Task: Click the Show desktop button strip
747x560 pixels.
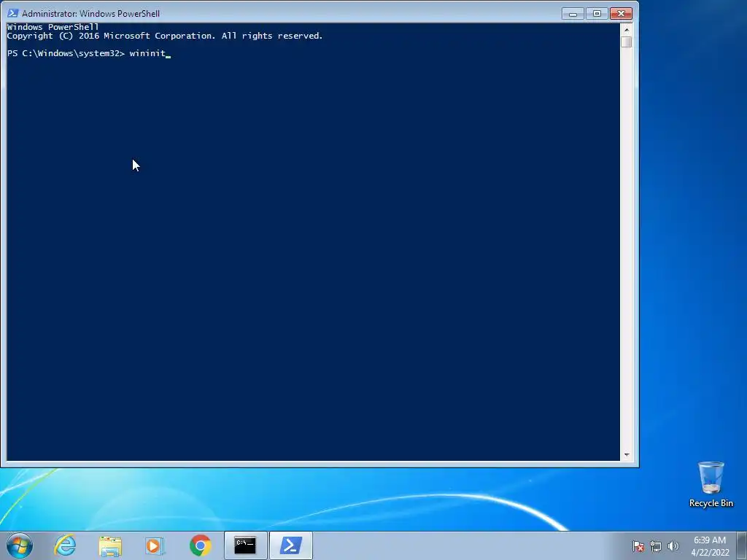Action: click(x=742, y=545)
